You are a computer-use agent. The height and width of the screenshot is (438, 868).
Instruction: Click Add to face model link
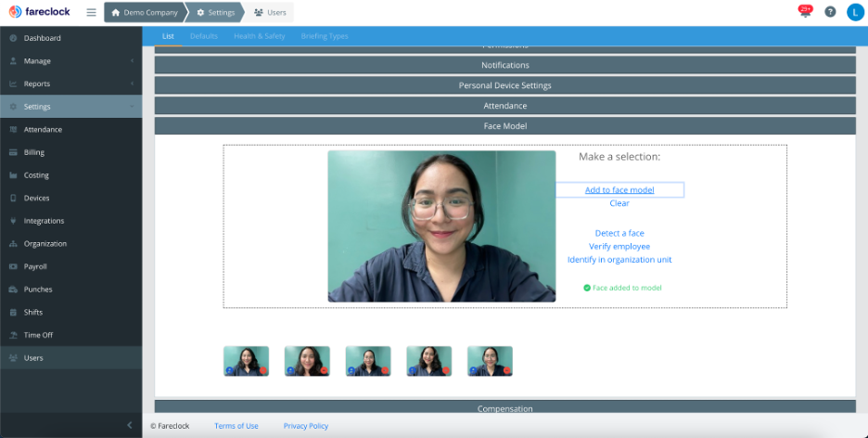click(619, 190)
